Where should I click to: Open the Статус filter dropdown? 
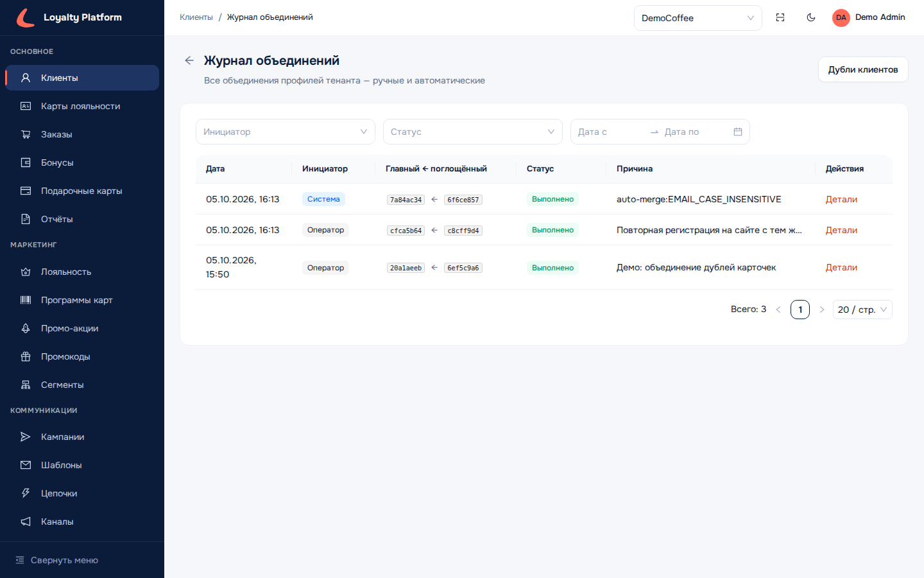(x=473, y=132)
